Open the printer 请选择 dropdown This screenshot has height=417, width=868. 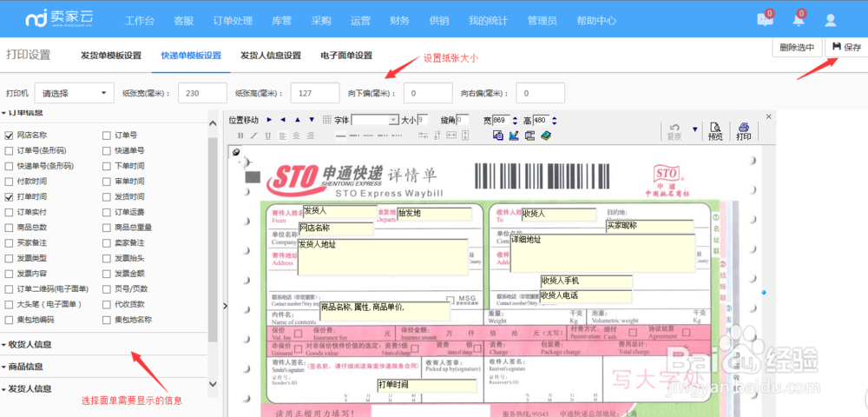click(74, 93)
